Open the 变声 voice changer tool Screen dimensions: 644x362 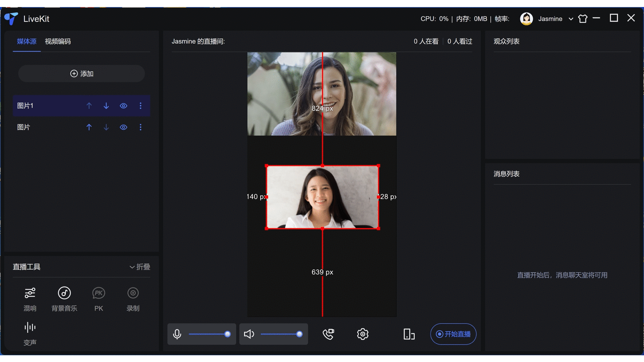click(30, 327)
